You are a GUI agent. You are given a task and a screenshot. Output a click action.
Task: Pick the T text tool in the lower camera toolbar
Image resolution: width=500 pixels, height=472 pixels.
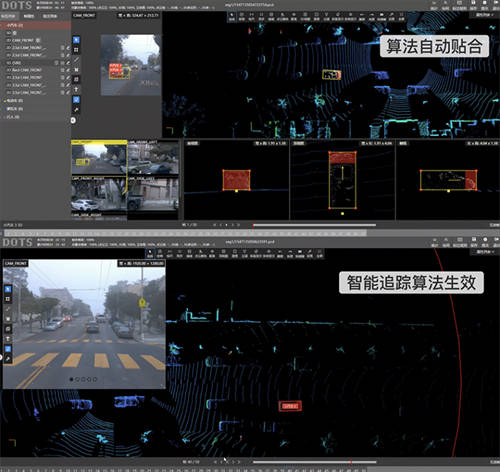8,339
